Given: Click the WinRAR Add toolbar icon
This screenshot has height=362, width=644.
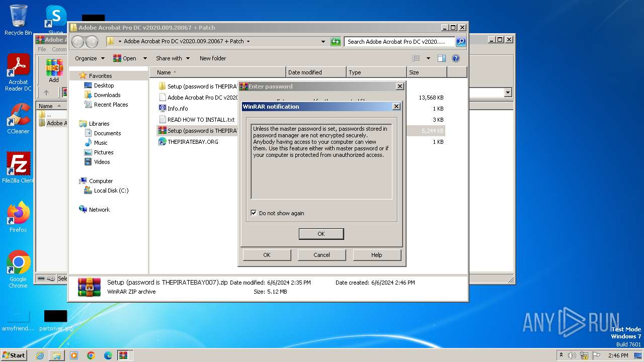Looking at the screenshot, I should [x=54, y=71].
